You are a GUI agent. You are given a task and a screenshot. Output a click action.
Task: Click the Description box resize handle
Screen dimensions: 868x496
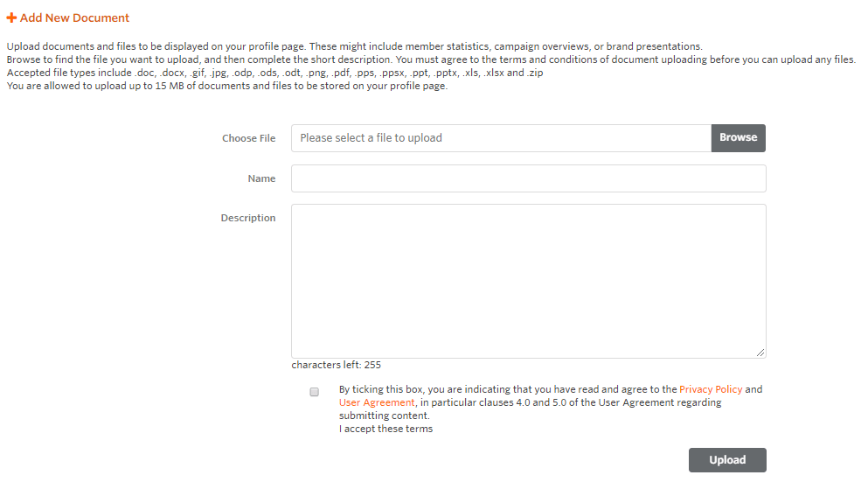760,352
